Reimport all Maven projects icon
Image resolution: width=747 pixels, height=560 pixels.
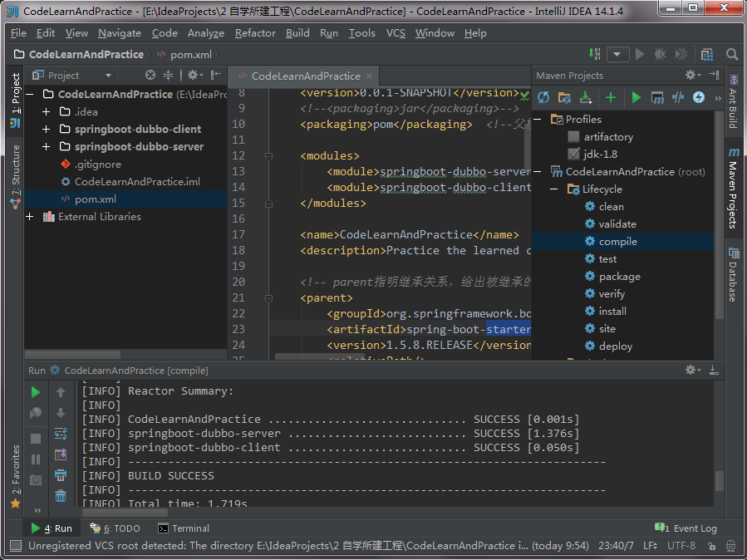[543, 97]
